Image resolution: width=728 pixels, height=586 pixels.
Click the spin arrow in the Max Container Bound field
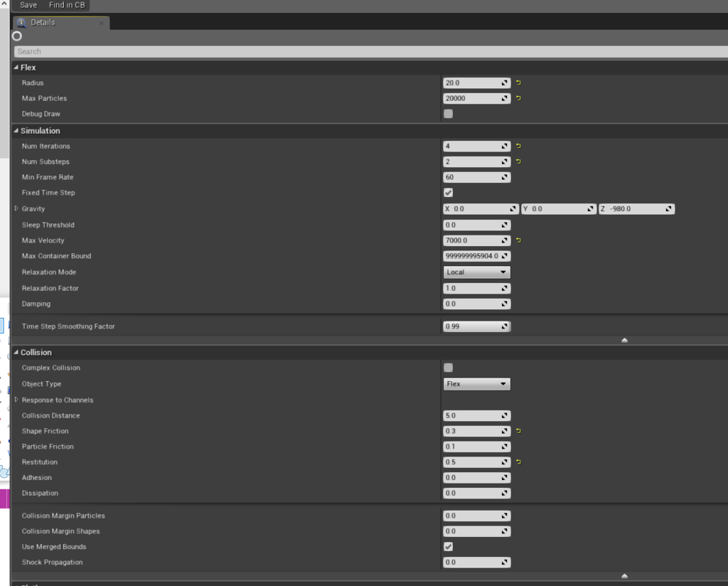[x=505, y=256]
